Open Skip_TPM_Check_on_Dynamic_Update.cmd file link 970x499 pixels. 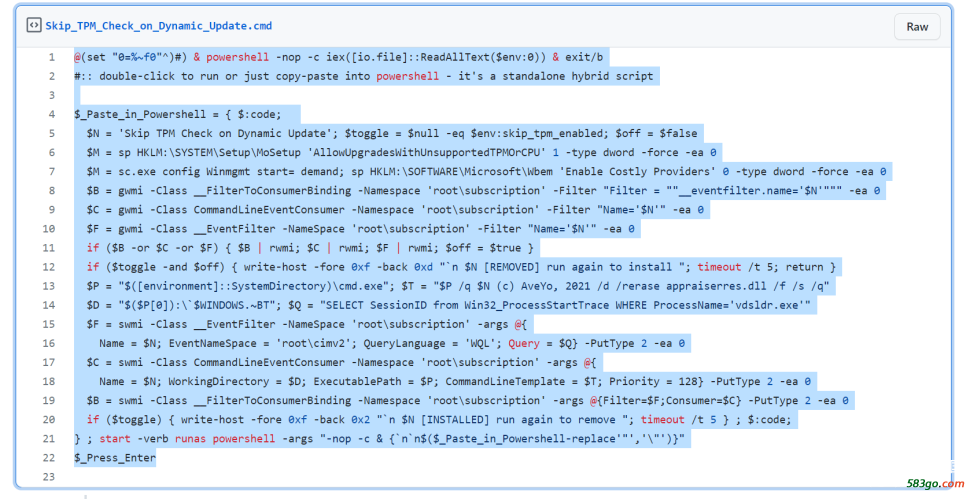coord(158,25)
